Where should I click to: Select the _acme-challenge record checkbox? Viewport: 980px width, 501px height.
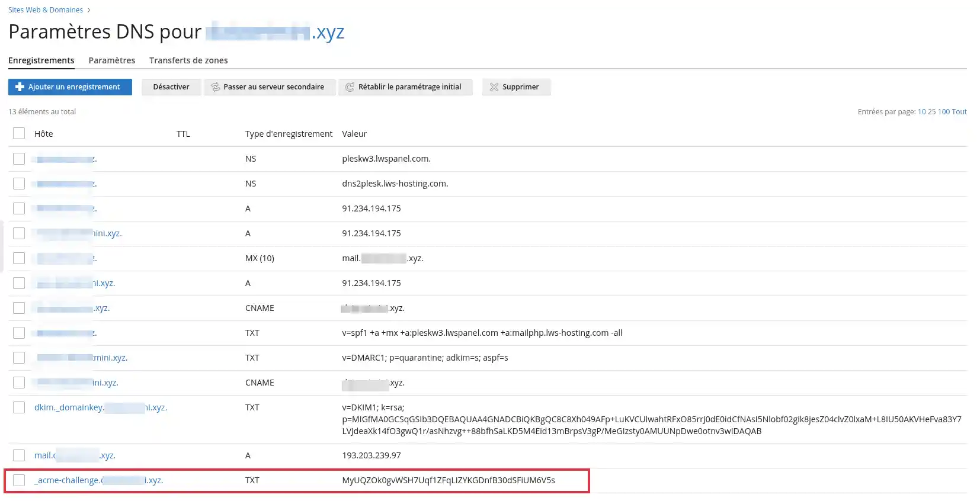pos(19,480)
